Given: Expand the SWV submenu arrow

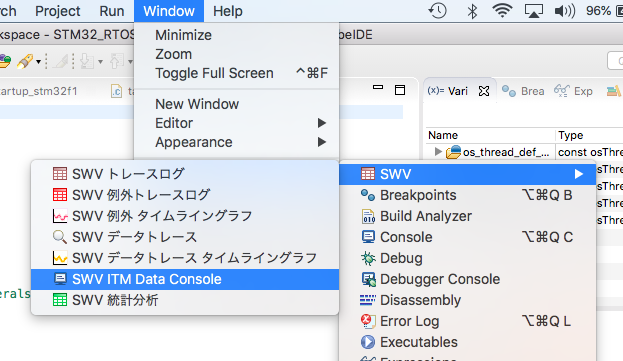Looking at the screenshot, I should (x=578, y=174).
